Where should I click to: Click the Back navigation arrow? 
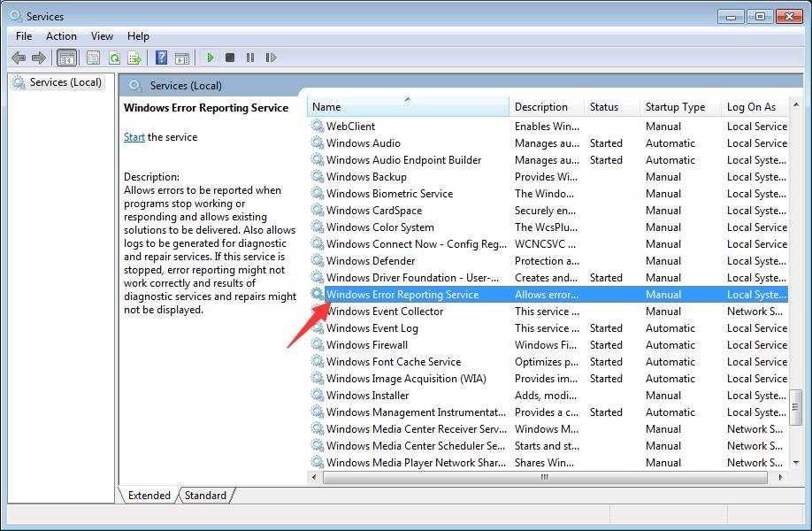tap(19, 58)
